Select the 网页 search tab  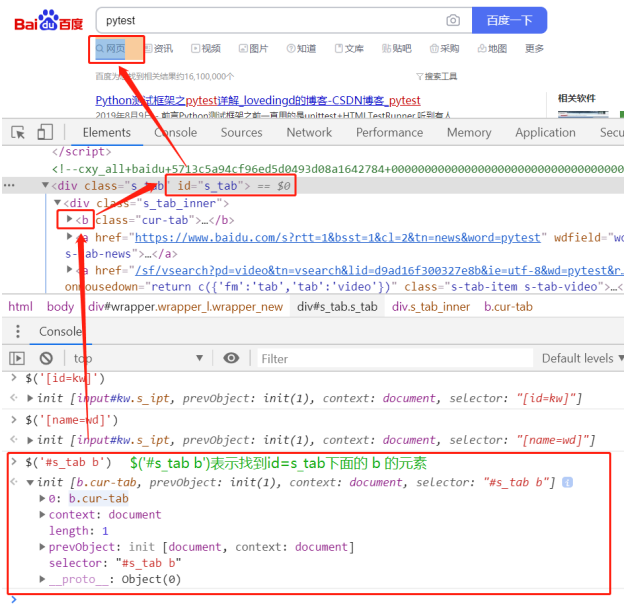click(x=111, y=49)
